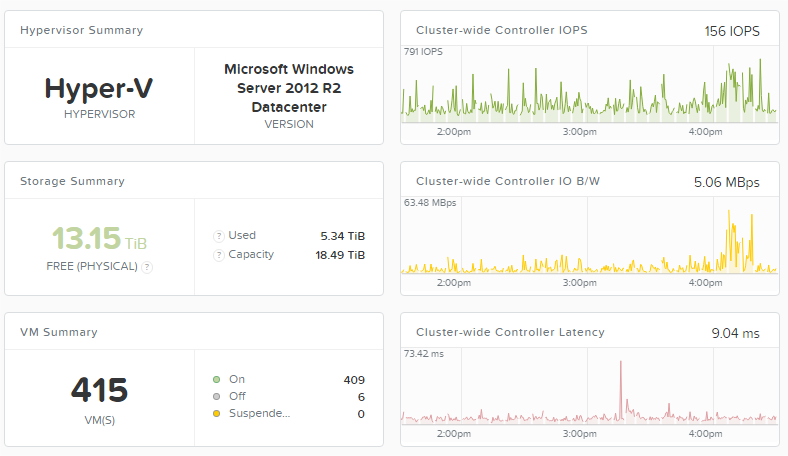Click the 0 suspended VMs count

tap(361, 414)
